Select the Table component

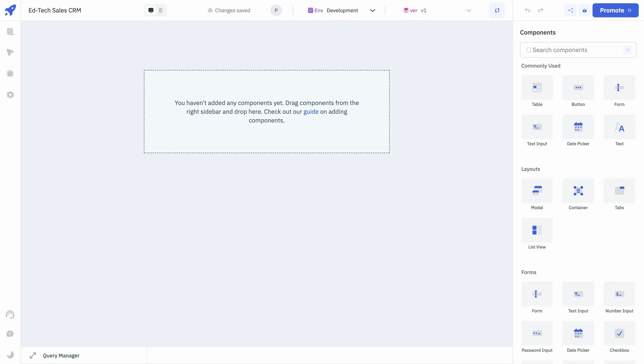pyautogui.click(x=537, y=88)
